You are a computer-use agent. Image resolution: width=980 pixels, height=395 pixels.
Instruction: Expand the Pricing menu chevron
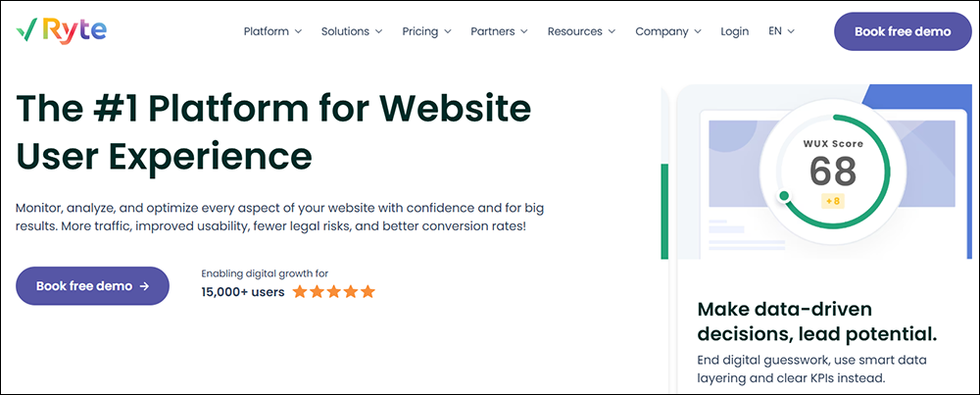pos(447,31)
